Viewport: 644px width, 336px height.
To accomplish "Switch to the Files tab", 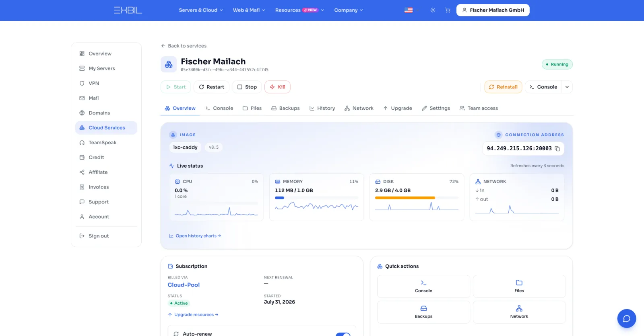I will coord(252,108).
